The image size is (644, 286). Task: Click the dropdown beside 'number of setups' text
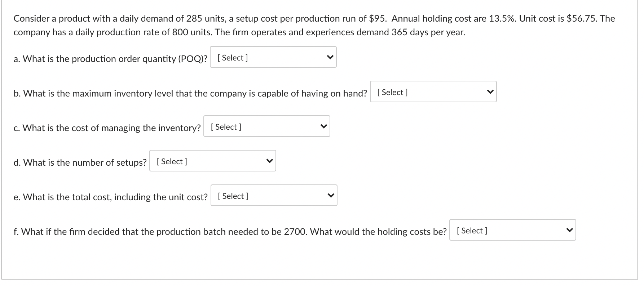[x=212, y=161]
